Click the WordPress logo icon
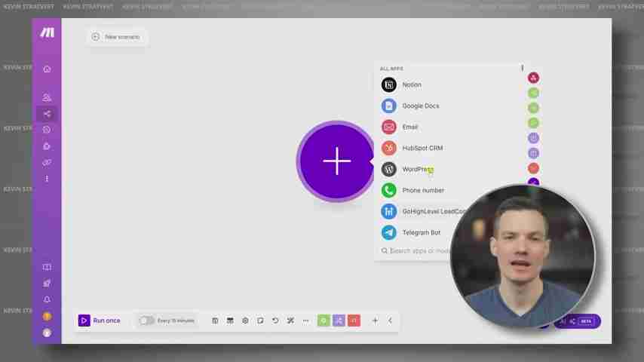Viewport: 644px width, 362px height. tap(388, 169)
